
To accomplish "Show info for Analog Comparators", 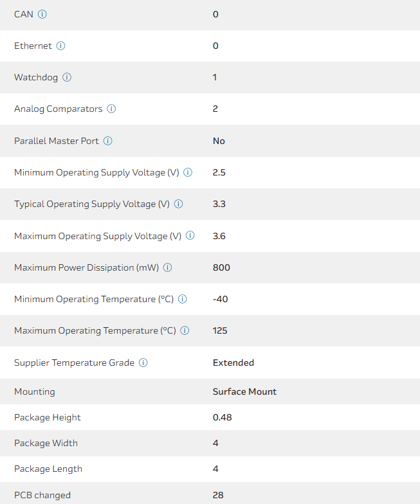I will click(111, 109).
